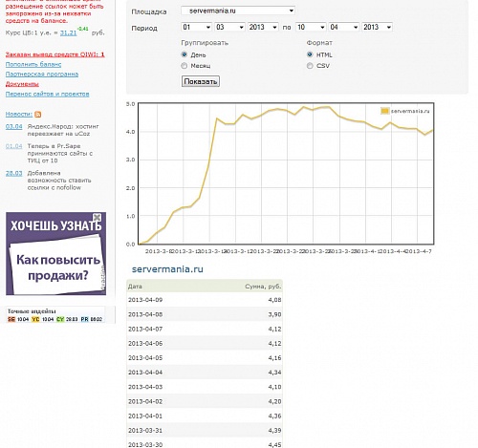Image resolution: width=478 pixels, height=448 pixels.
Task: Click the Как повысить продажи advertisement banner
Action: pos(55,254)
